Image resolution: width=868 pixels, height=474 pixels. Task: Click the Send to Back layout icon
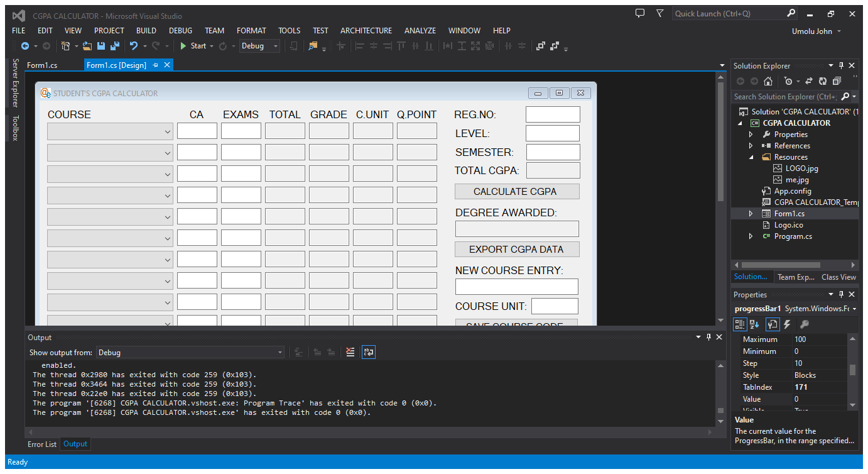pyautogui.click(x=555, y=46)
